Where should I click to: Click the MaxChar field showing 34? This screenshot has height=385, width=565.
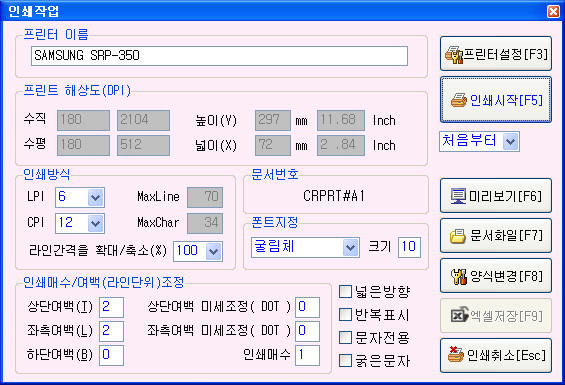[205, 224]
